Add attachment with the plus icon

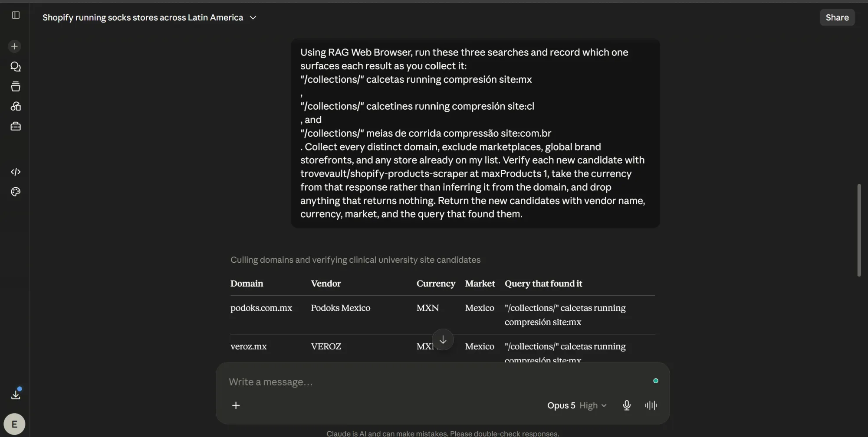point(236,405)
